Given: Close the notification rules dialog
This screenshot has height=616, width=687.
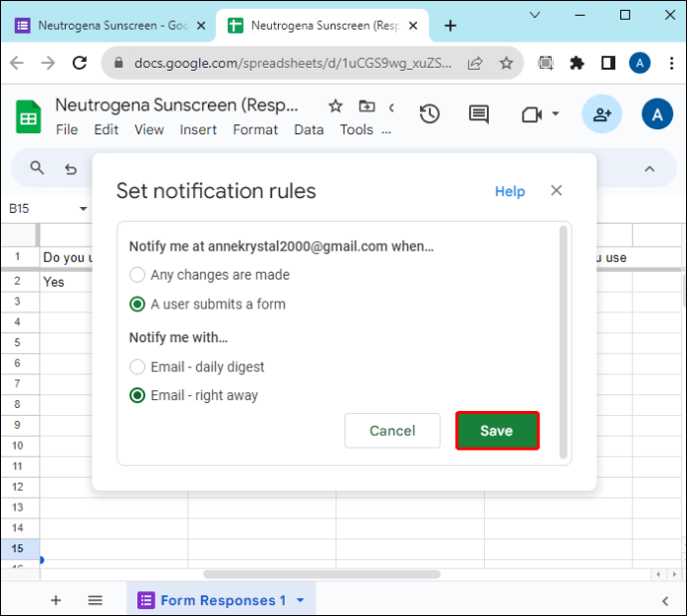Looking at the screenshot, I should [557, 190].
